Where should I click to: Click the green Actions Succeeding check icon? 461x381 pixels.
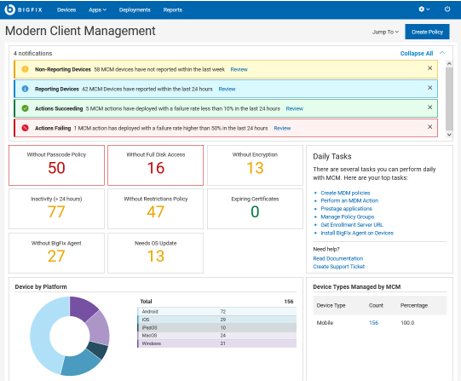[x=25, y=108]
